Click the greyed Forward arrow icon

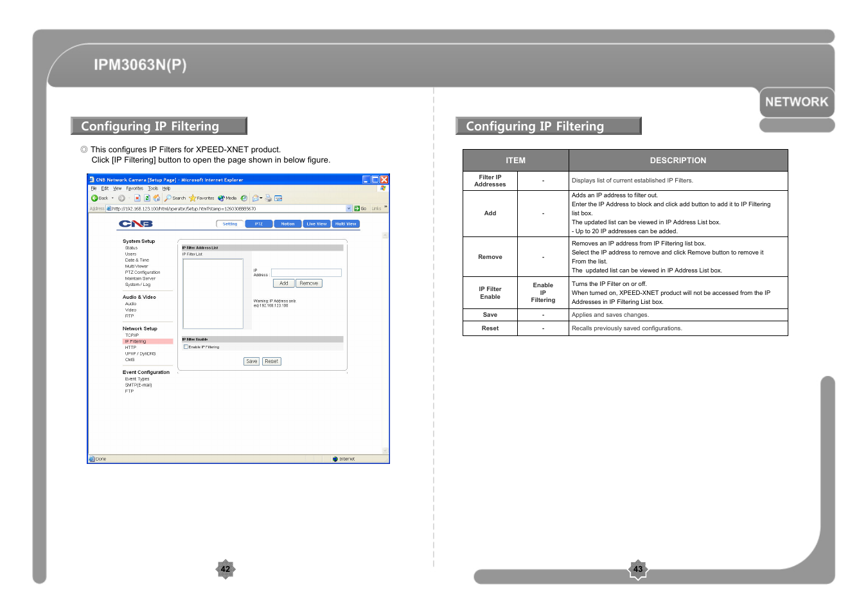coord(121,198)
